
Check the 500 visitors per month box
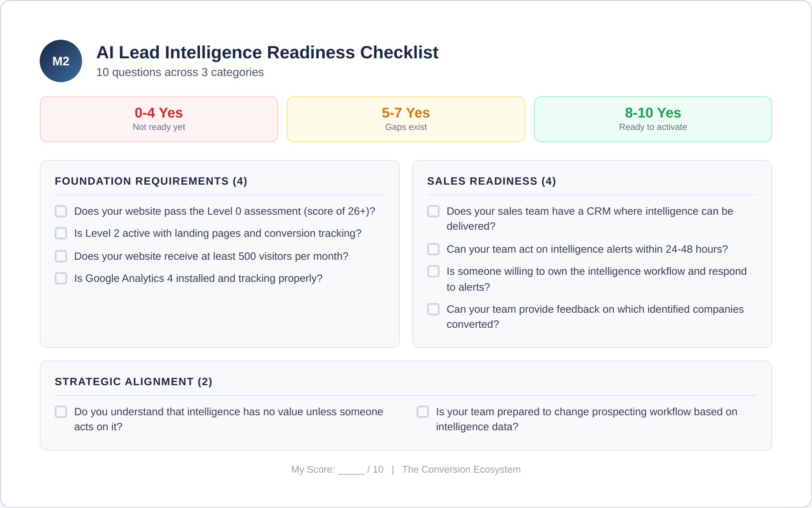click(61, 256)
